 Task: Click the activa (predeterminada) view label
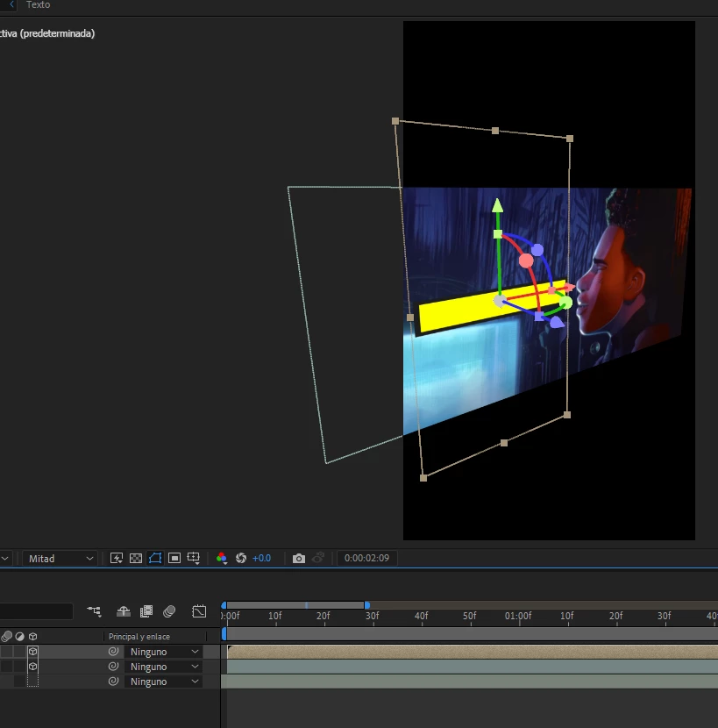pos(47,33)
